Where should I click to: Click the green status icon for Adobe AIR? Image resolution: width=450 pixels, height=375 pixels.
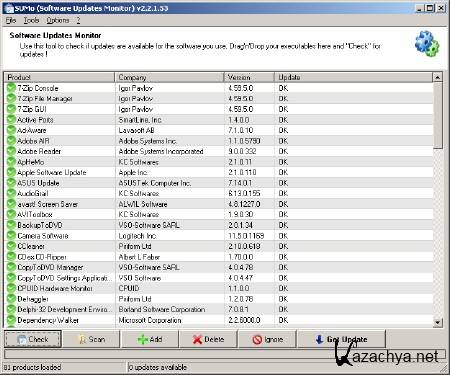pyautogui.click(x=11, y=141)
